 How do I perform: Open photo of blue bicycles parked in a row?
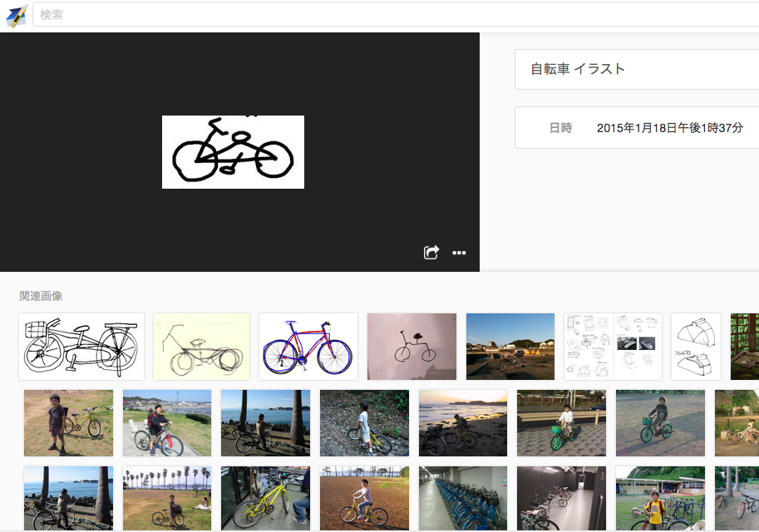tap(463, 498)
